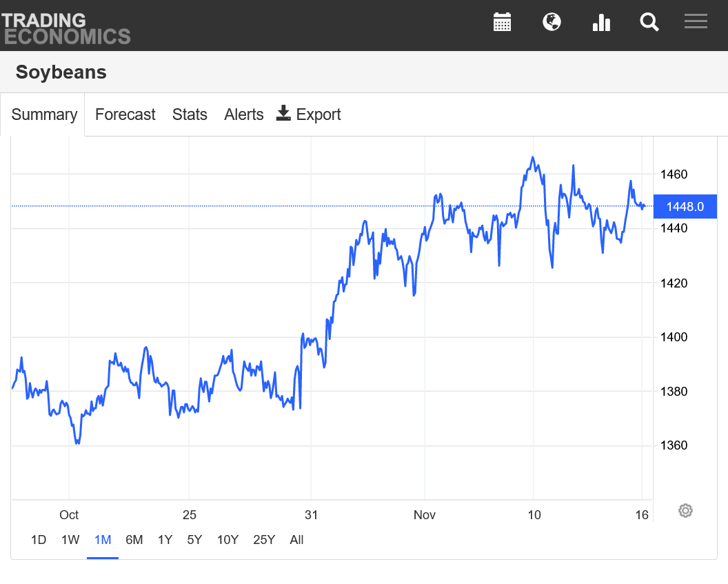
Task: Open the economic calendar icon
Action: coord(502,22)
